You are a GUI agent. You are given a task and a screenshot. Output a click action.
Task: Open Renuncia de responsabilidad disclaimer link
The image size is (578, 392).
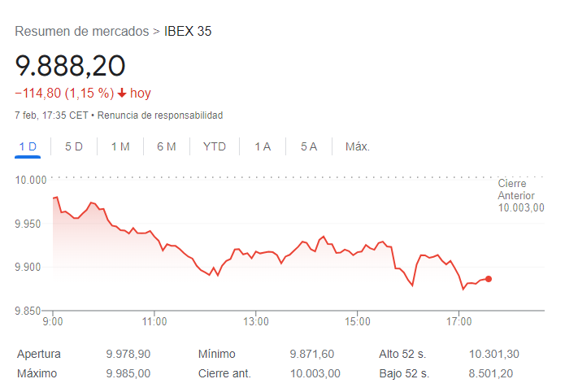point(159,115)
